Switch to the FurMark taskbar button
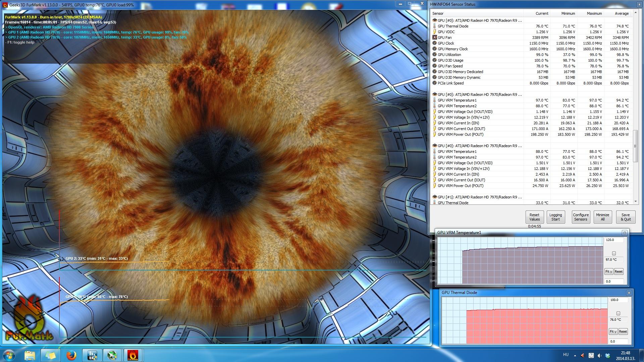Image resolution: width=644 pixels, height=362 pixels. coord(133,355)
